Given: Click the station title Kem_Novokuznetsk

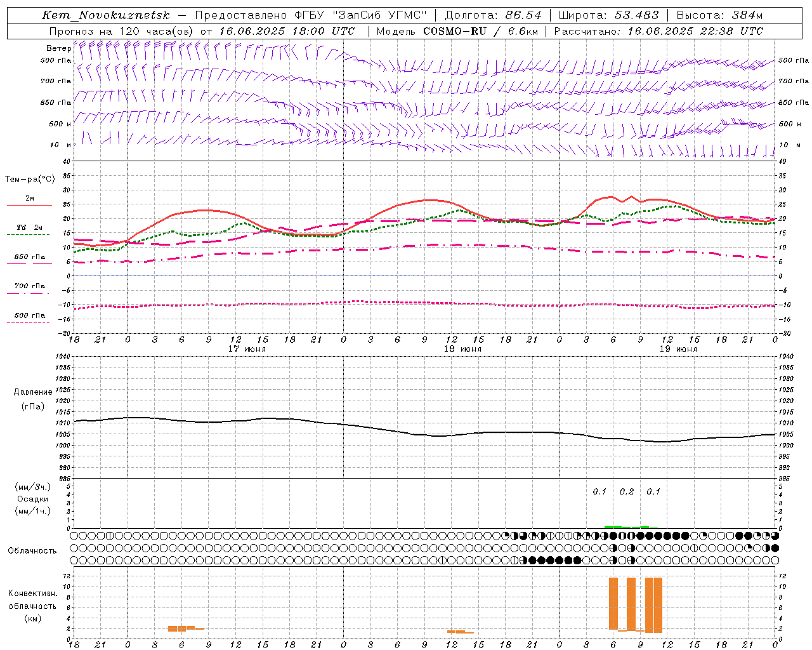Looking at the screenshot, I should (x=106, y=15).
